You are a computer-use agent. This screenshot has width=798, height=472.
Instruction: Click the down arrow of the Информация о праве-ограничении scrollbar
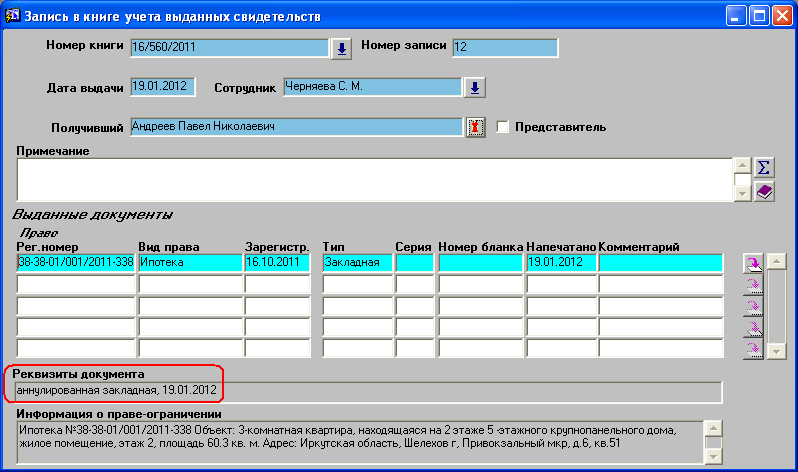[714, 457]
